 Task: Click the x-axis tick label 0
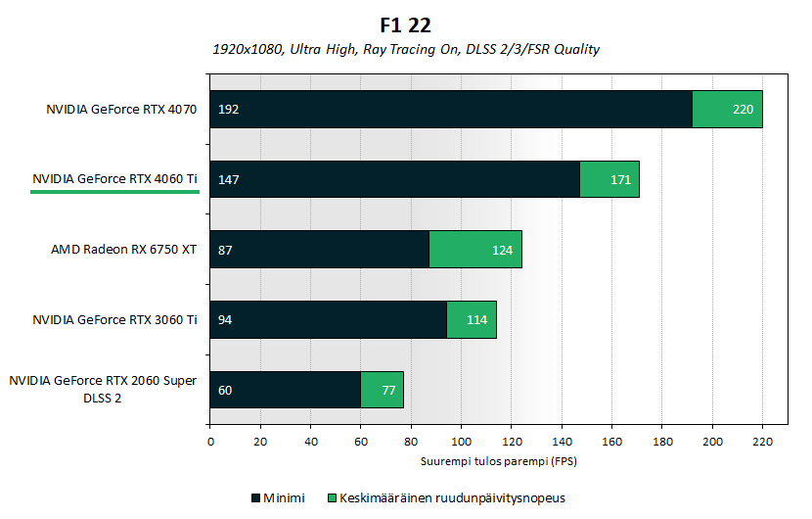210,442
